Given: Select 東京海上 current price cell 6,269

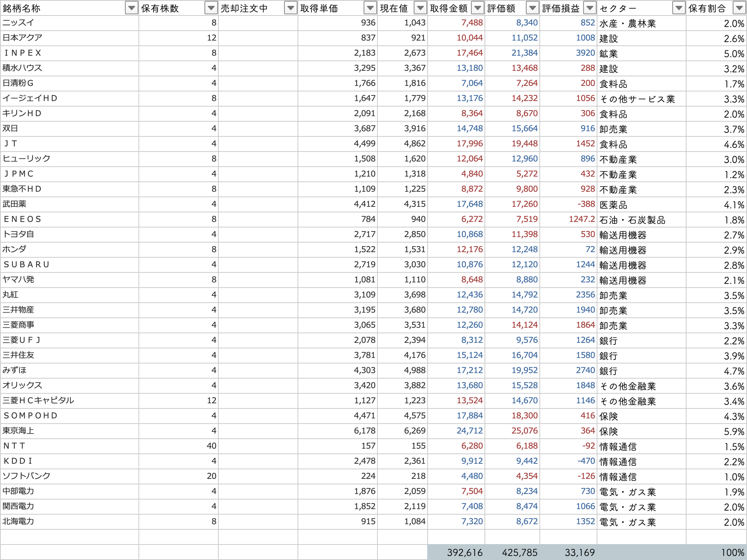Looking at the screenshot, I should [x=402, y=431].
